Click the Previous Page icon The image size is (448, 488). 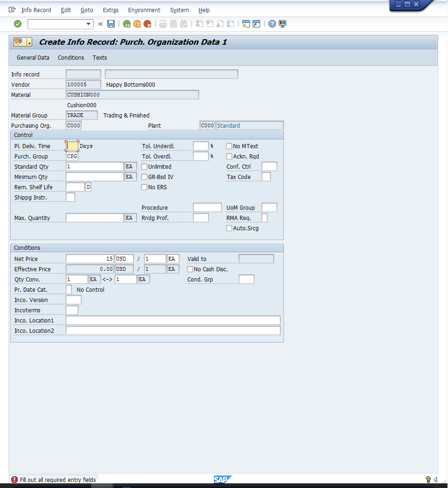(x=210, y=23)
